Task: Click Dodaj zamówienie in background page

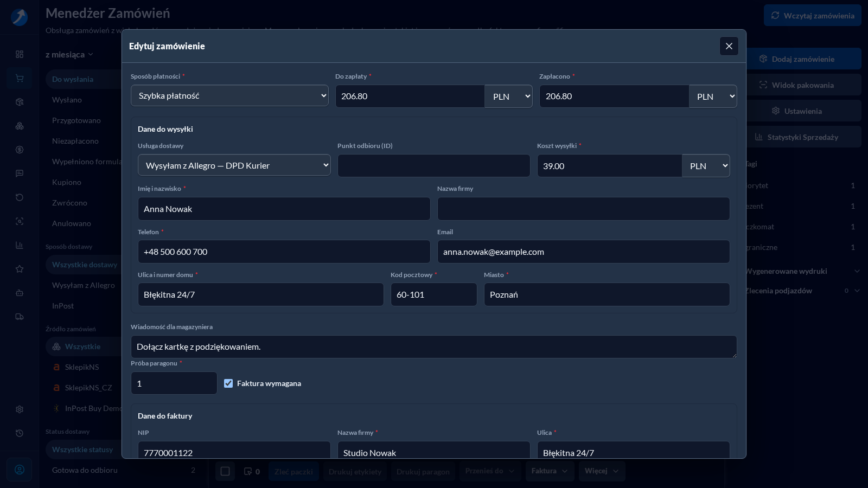Action: pyautogui.click(x=804, y=59)
